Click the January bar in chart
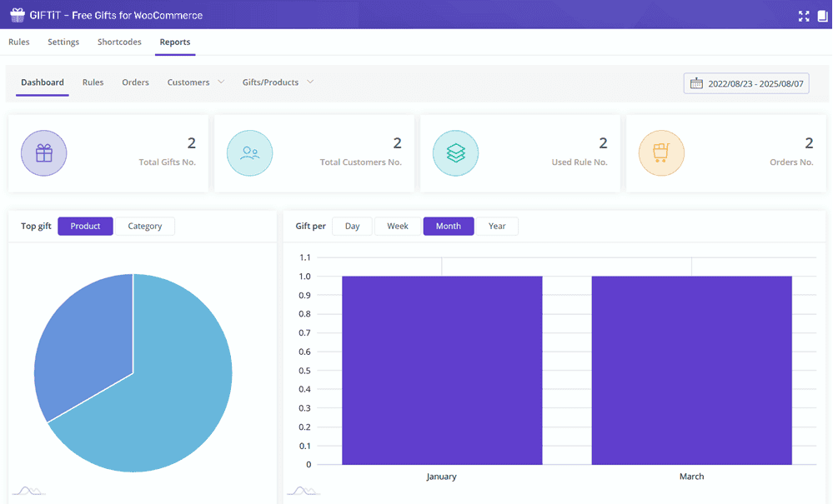The image size is (833, 504). tap(442, 371)
